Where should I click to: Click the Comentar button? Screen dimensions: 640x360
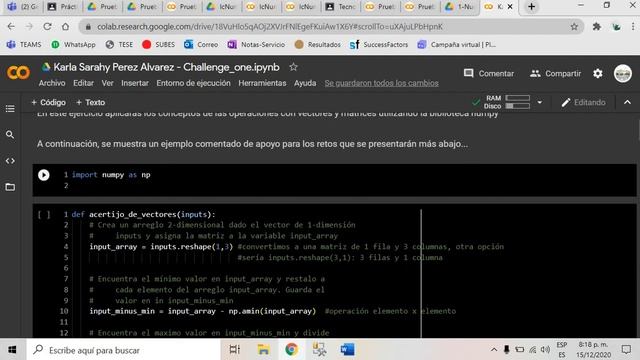point(489,73)
